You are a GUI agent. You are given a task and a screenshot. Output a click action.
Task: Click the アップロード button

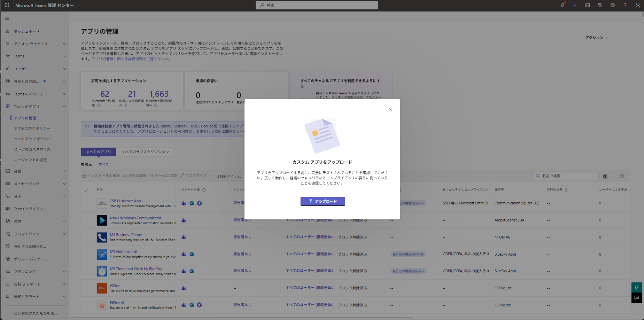point(323,201)
